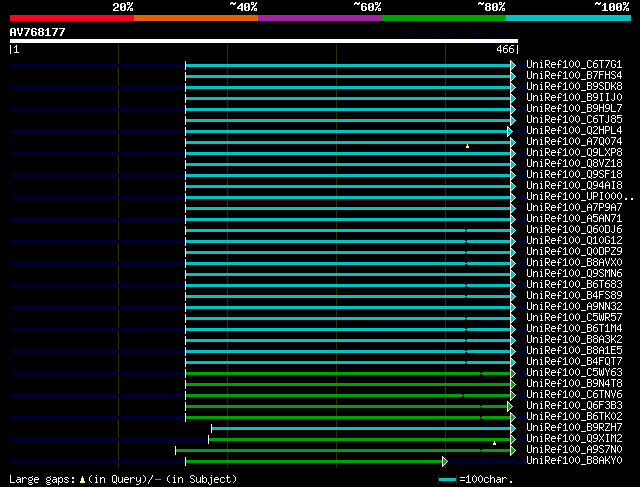The width and height of the screenshot is (640, 487).
Task: Click the green alignment bar of A9S7N0
Action: click(343, 451)
